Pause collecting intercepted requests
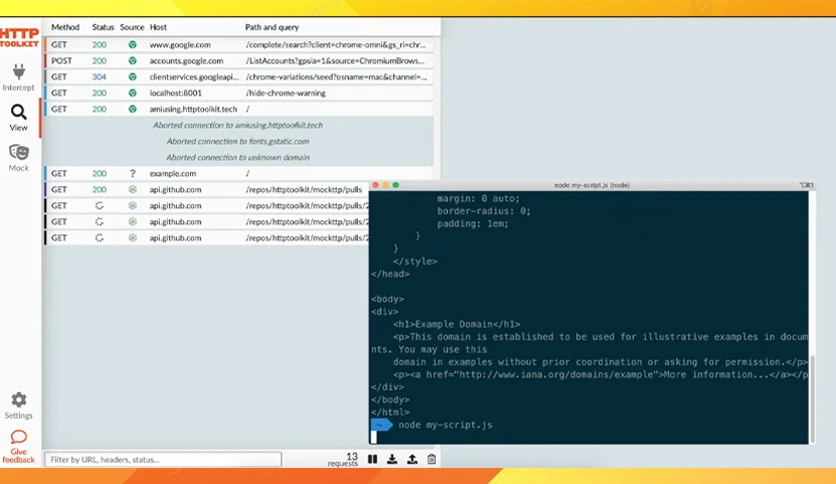 click(x=373, y=459)
